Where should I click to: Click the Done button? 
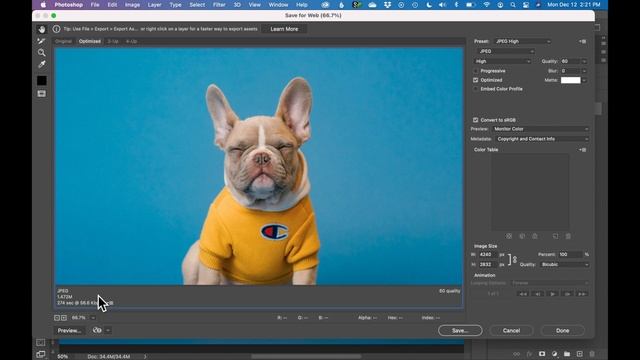(562, 331)
